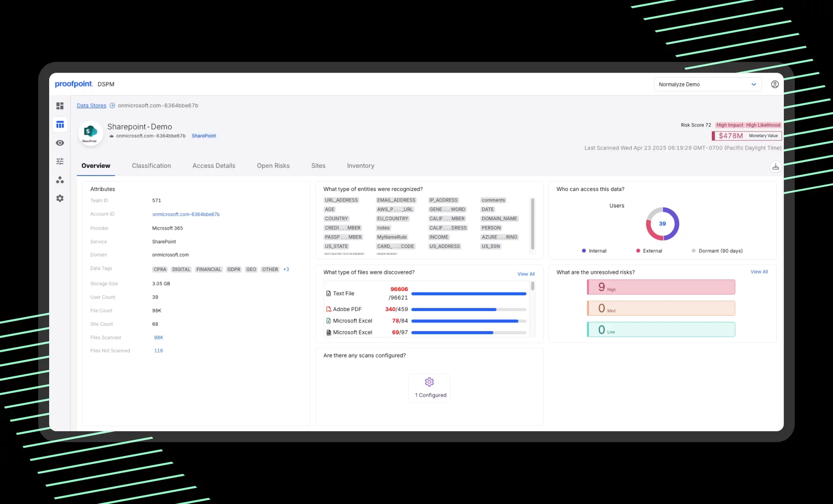The height and width of the screenshot is (504, 833).
Task: Click the OTHER data tag
Action: pos(270,269)
